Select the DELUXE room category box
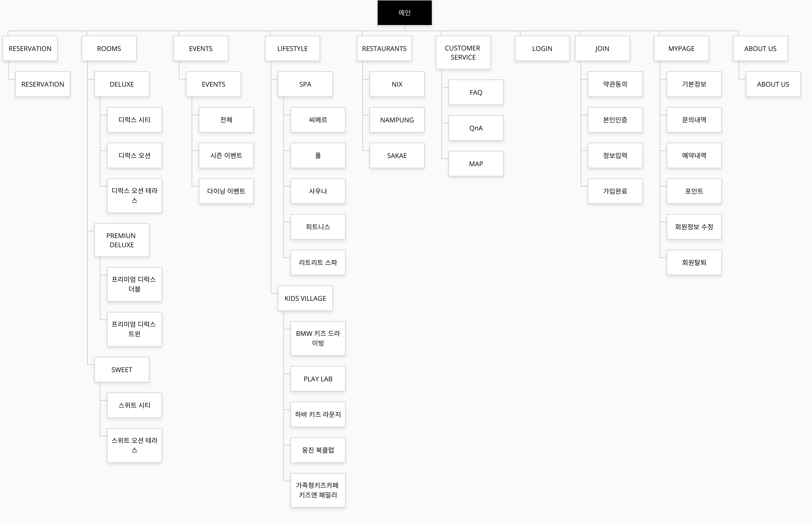 [x=121, y=84]
